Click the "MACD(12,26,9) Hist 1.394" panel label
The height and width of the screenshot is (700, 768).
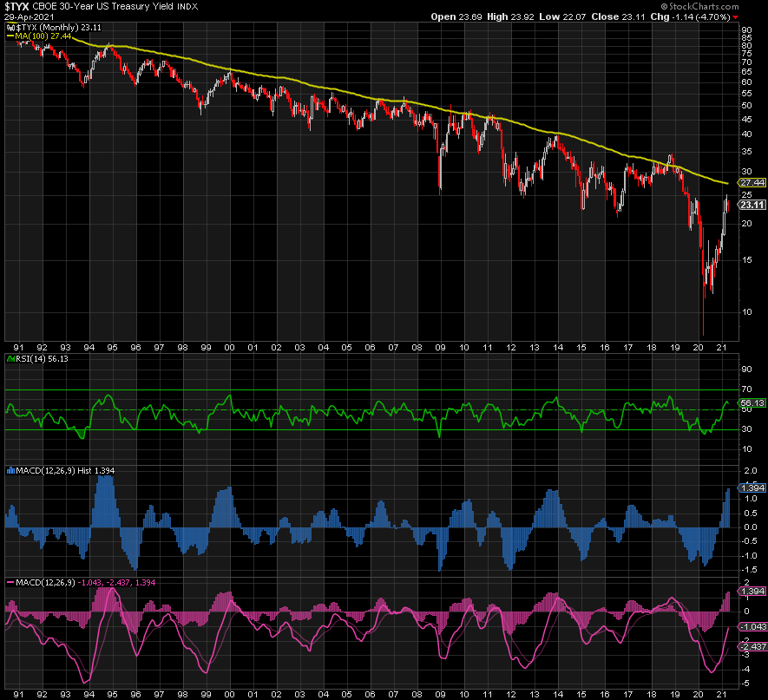[x=65, y=471]
